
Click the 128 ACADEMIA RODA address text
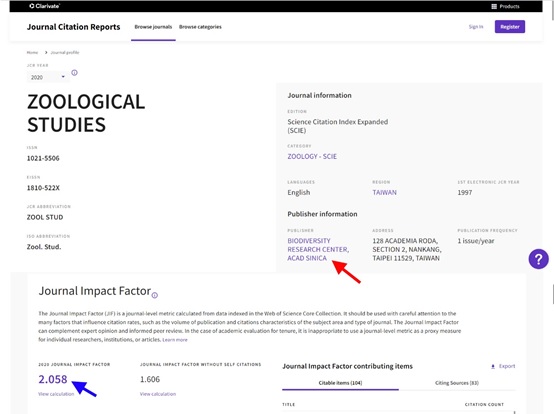pos(407,249)
